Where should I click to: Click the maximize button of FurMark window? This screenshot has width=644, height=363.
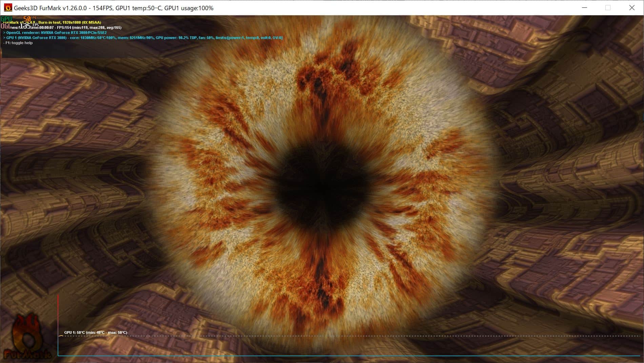(x=608, y=8)
